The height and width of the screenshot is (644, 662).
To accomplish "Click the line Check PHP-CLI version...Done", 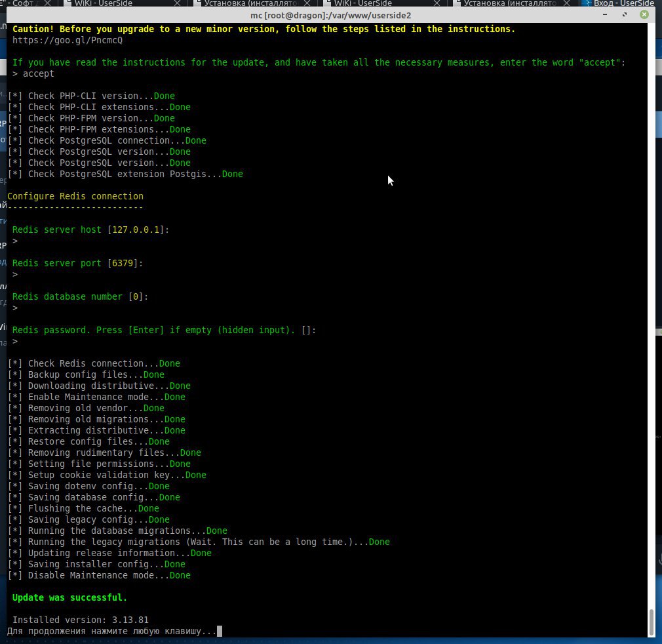I will (91, 96).
